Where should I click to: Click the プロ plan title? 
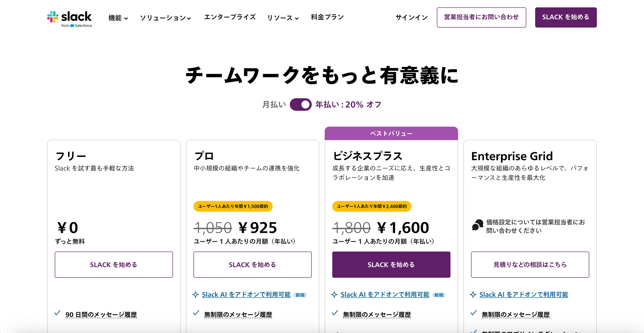[204, 156]
